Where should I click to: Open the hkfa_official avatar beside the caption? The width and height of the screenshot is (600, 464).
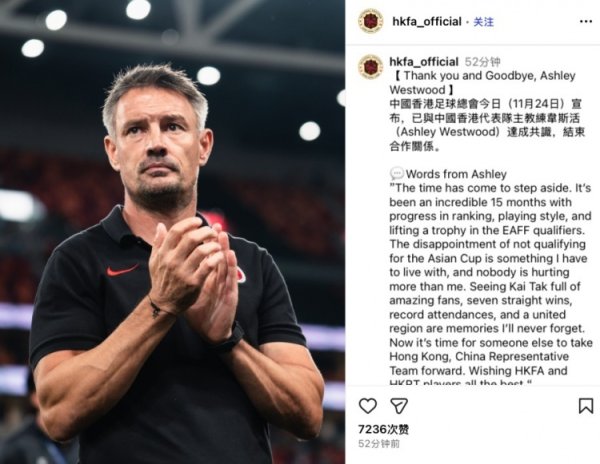370,67
